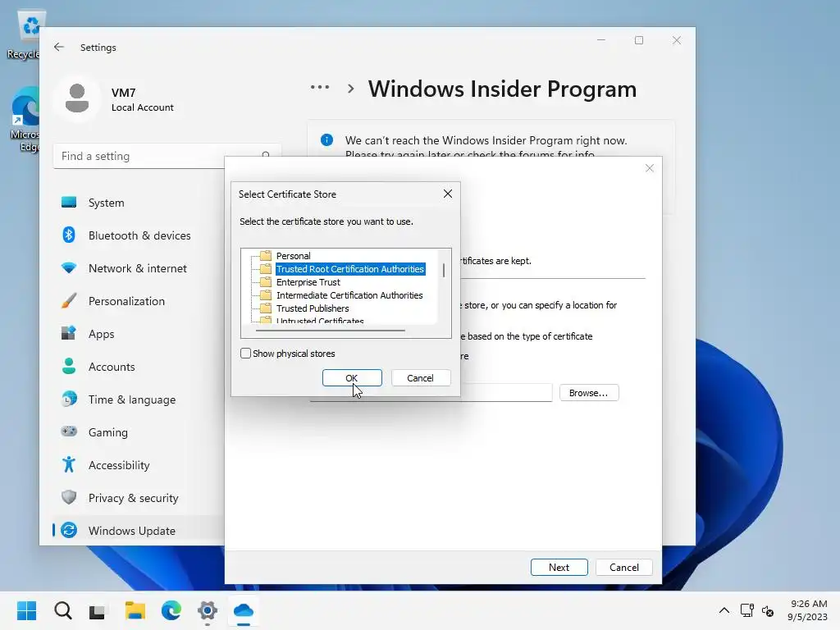
Task: Expand breadcrumb ellipsis in Settings
Action: click(320, 87)
